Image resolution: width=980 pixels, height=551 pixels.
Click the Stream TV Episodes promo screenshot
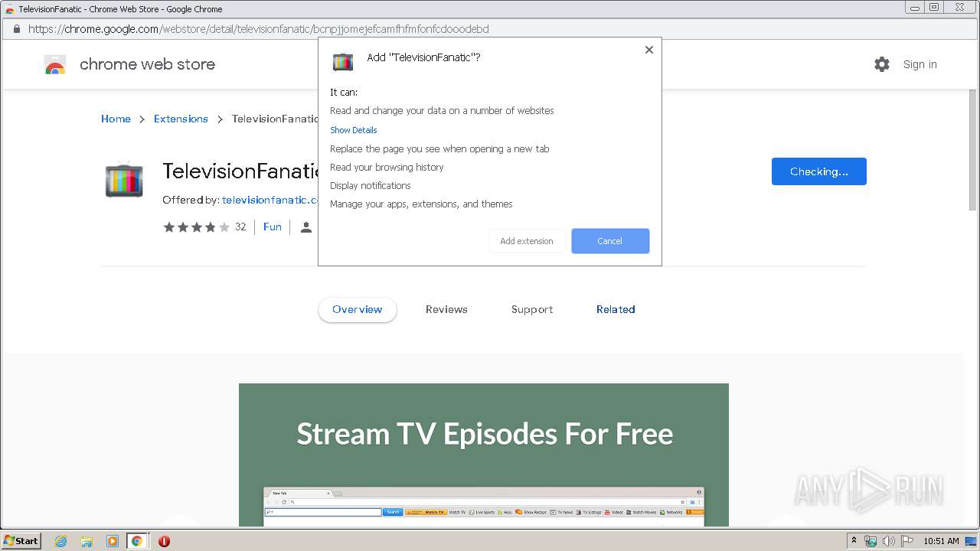(484, 455)
